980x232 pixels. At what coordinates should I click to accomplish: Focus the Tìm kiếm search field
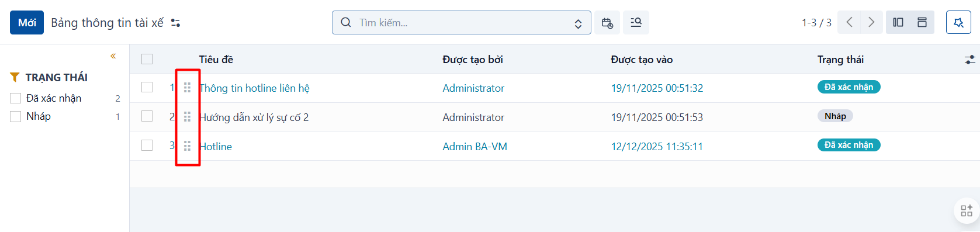pyautogui.click(x=462, y=23)
